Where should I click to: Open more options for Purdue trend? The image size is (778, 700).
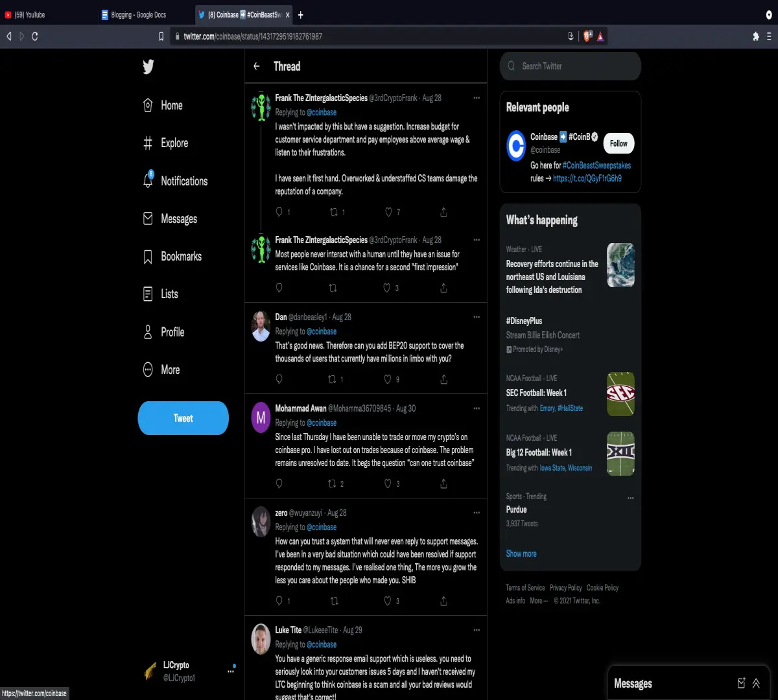point(631,498)
